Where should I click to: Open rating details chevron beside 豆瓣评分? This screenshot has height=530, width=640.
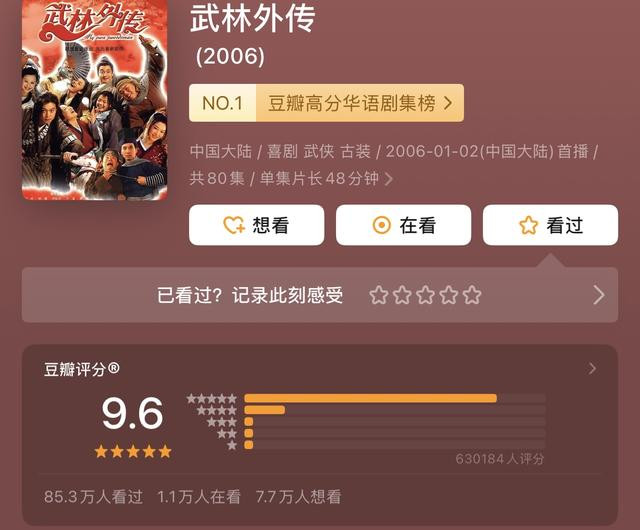point(592,369)
